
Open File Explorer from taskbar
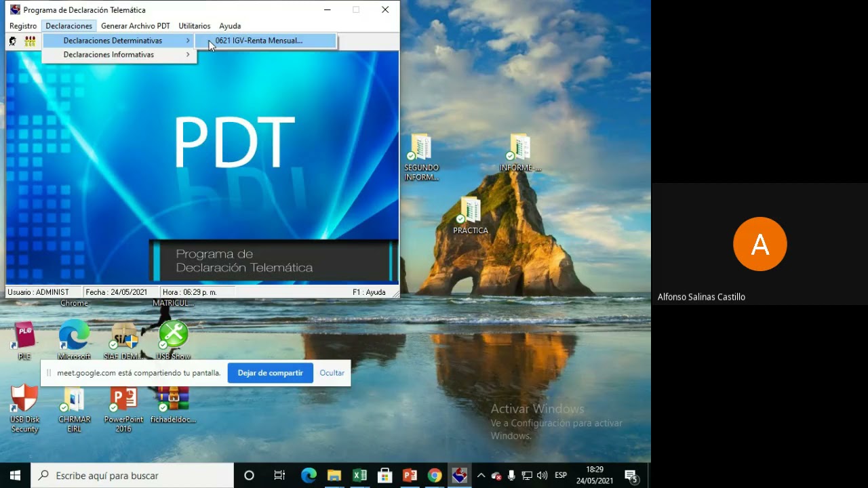(334, 476)
